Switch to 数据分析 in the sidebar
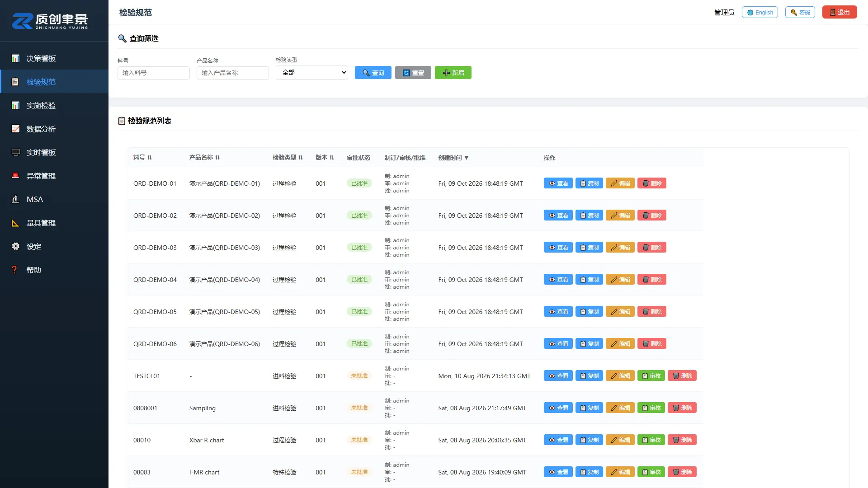 tap(54, 129)
